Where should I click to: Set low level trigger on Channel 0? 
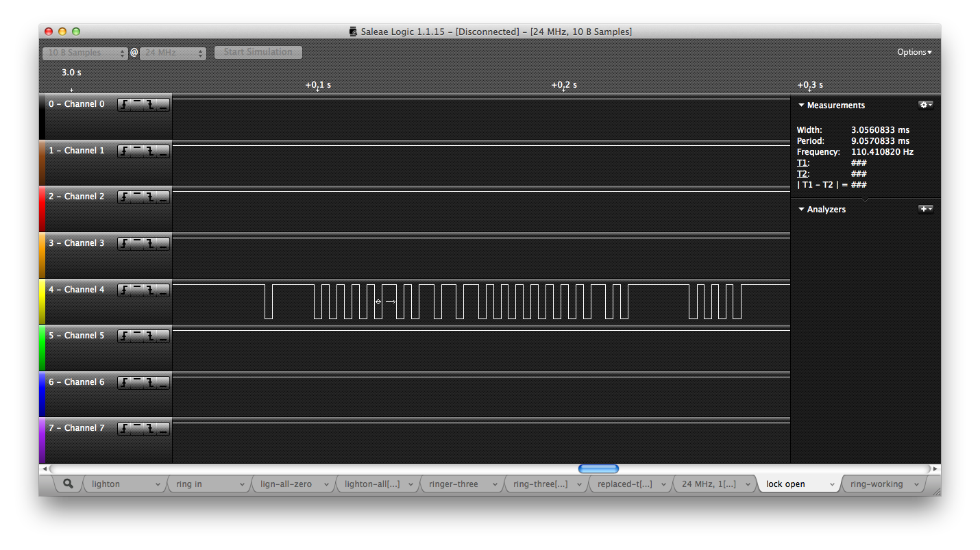(x=163, y=105)
